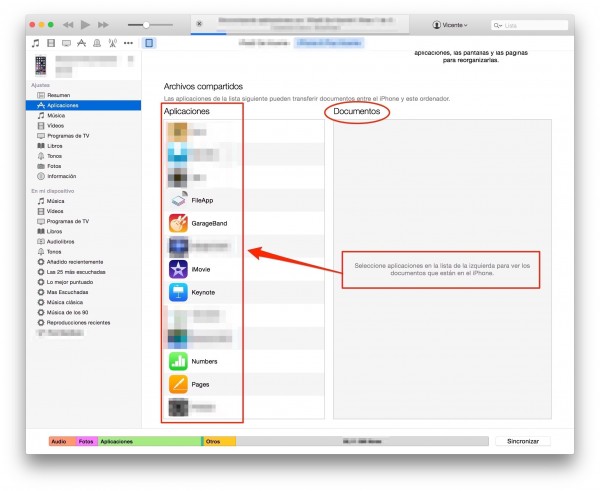Start playback with the Play button
Image resolution: width=600 pixels, height=491 pixels.
tap(85, 25)
